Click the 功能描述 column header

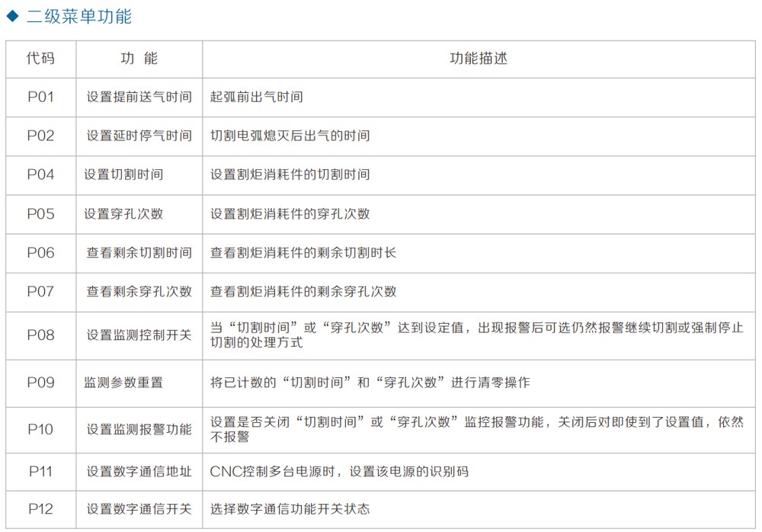pyautogui.click(x=479, y=59)
